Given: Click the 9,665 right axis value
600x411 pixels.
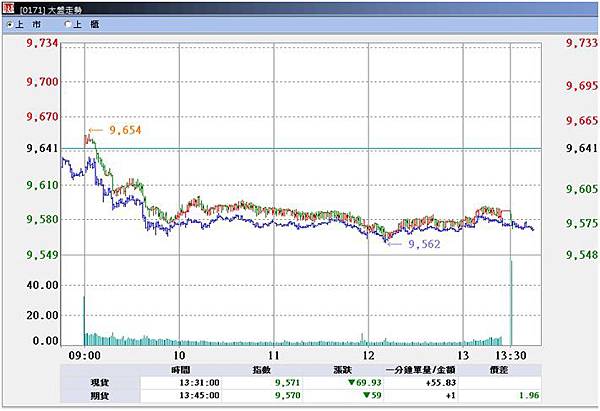Looking at the screenshot, I should tap(582, 121).
